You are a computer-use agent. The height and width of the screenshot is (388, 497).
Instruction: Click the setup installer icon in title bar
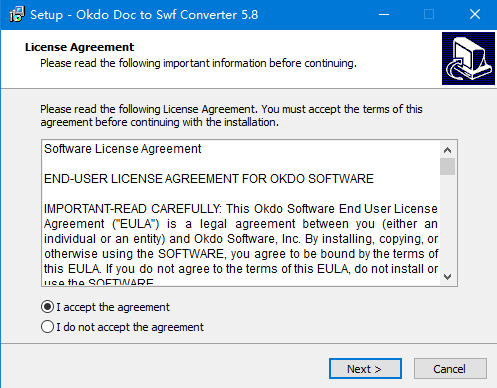[17, 14]
